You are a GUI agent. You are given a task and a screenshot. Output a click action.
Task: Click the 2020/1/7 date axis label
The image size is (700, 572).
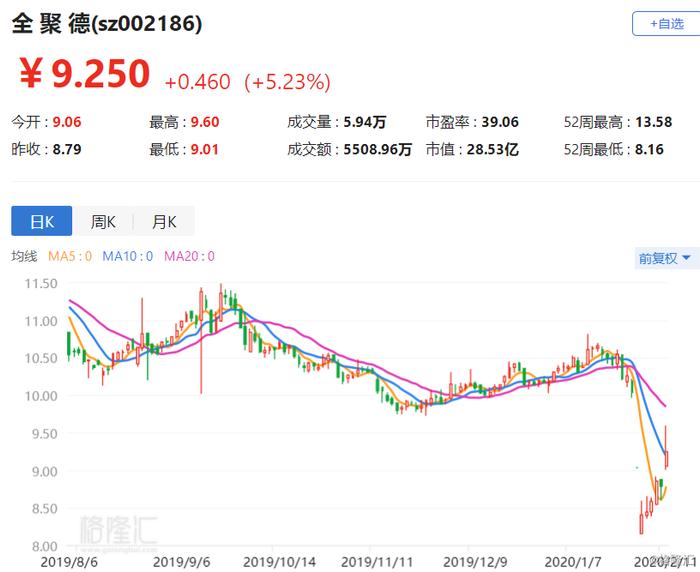point(573,562)
